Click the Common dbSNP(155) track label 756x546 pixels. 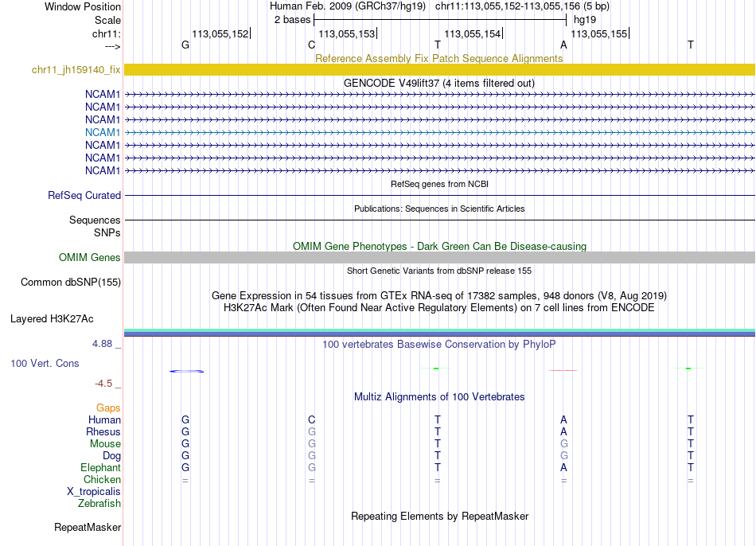point(70,283)
